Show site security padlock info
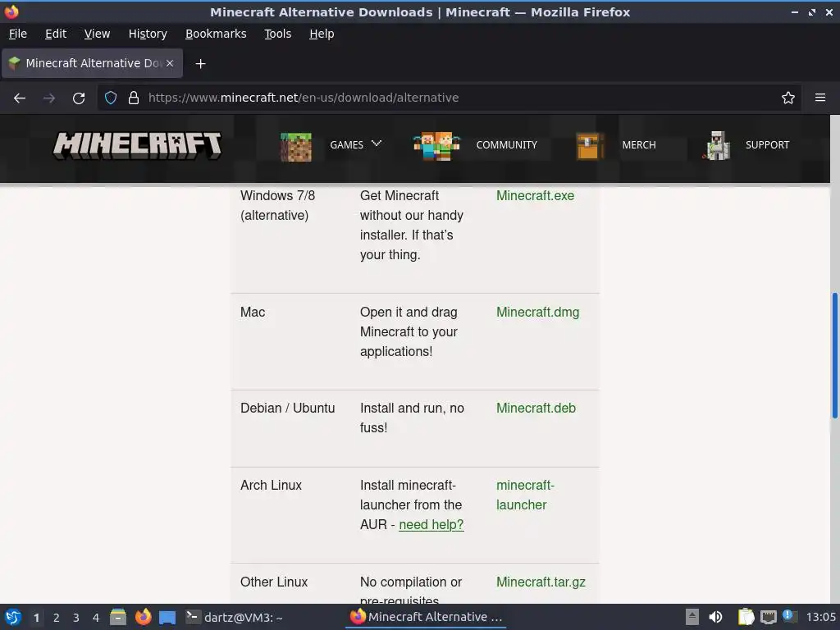The height and width of the screenshot is (630, 840). (134, 98)
